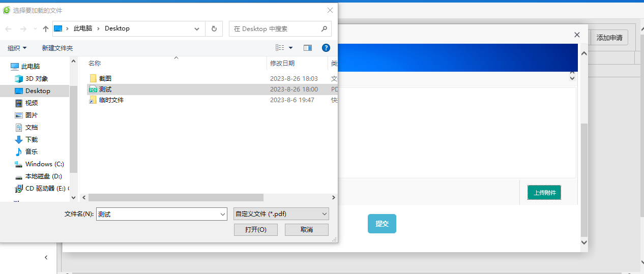Select Windows (C:) in navigation tree
The width and height of the screenshot is (644, 274).
(x=44, y=164)
